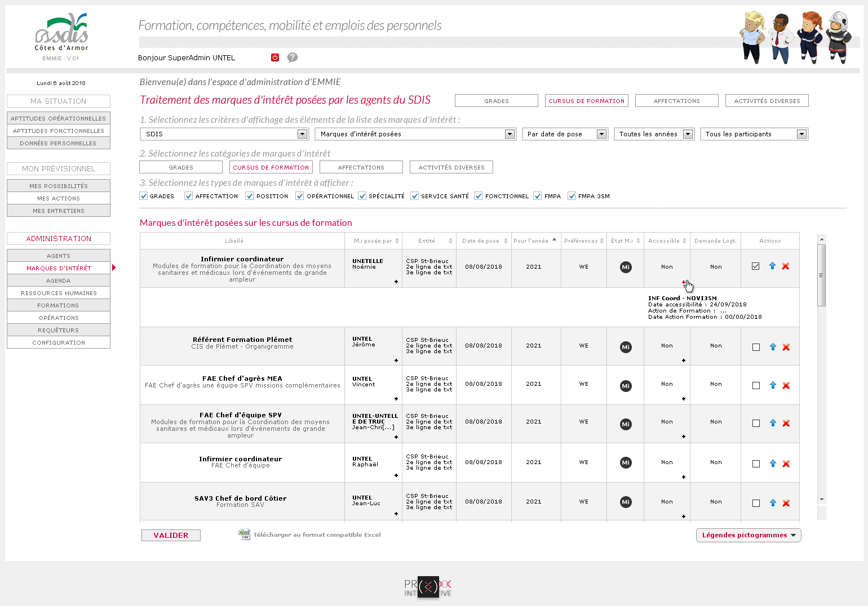Click blue up arrow for FAE Chef d'équipe SPV
This screenshot has width=868, height=606.
(773, 423)
